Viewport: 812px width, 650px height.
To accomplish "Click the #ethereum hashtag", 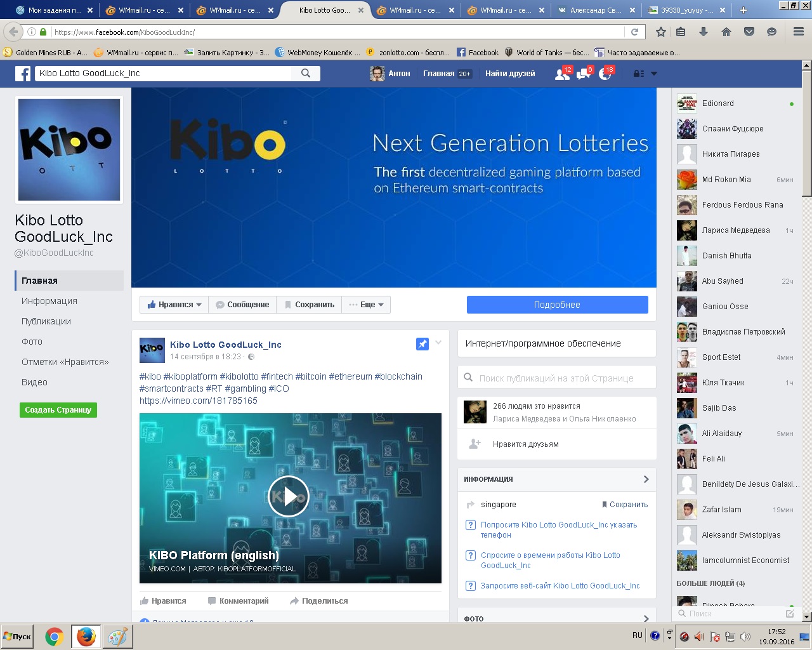I will (350, 376).
